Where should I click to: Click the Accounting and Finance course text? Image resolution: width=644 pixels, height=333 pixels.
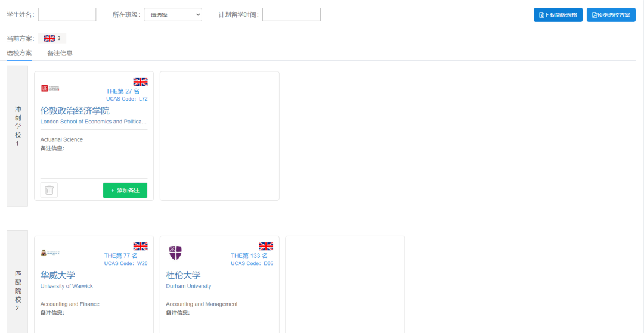click(x=70, y=304)
